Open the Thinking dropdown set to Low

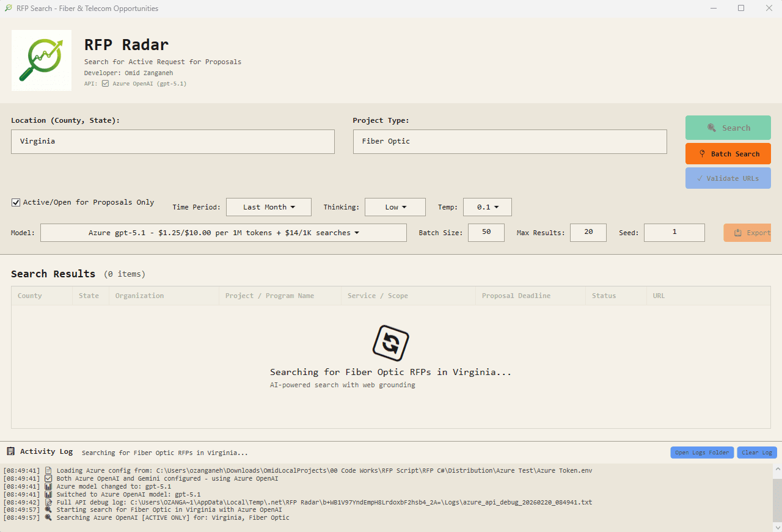point(395,206)
